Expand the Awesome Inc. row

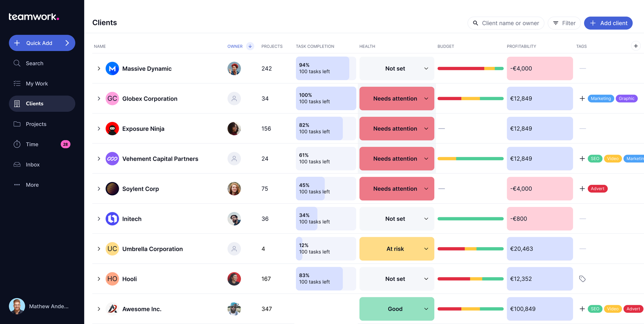click(x=99, y=309)
